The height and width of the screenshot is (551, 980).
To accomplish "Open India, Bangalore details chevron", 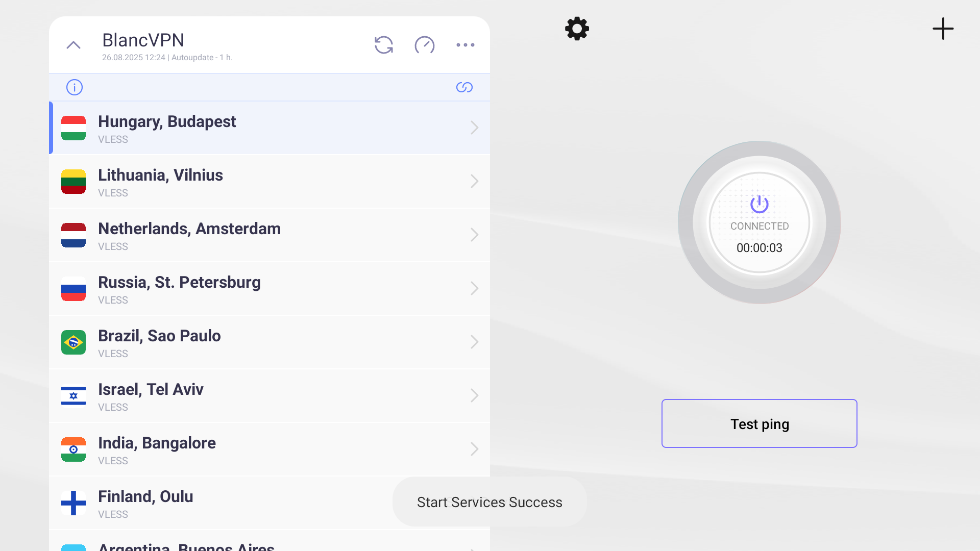I will (x=474, y=449).
